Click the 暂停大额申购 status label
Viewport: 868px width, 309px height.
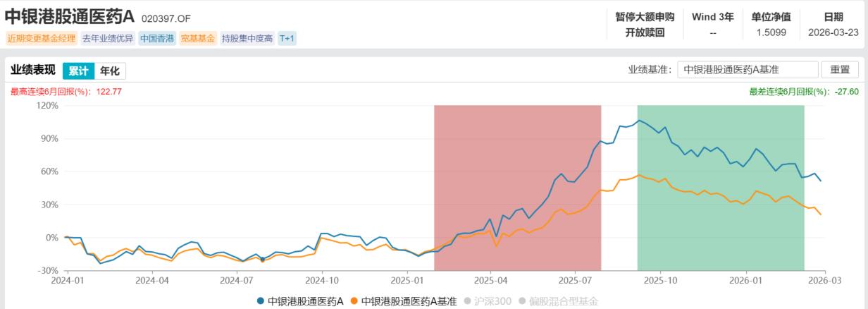pos(645,17)
